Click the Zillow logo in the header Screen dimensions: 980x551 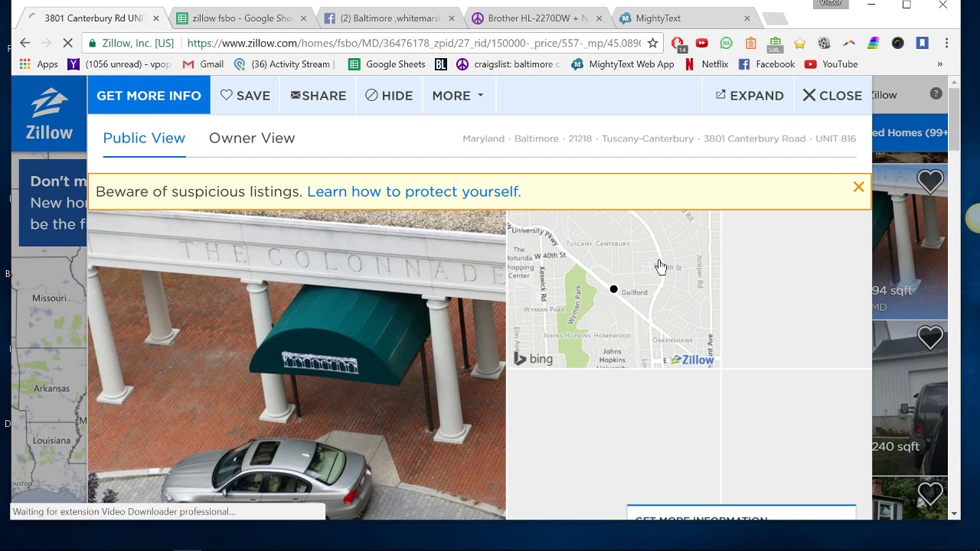pos(49,114)
